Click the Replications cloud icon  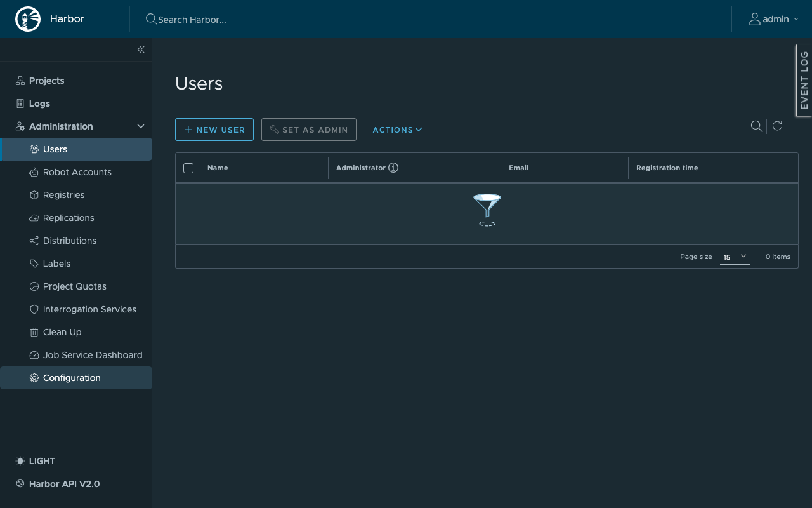point(34,218)
